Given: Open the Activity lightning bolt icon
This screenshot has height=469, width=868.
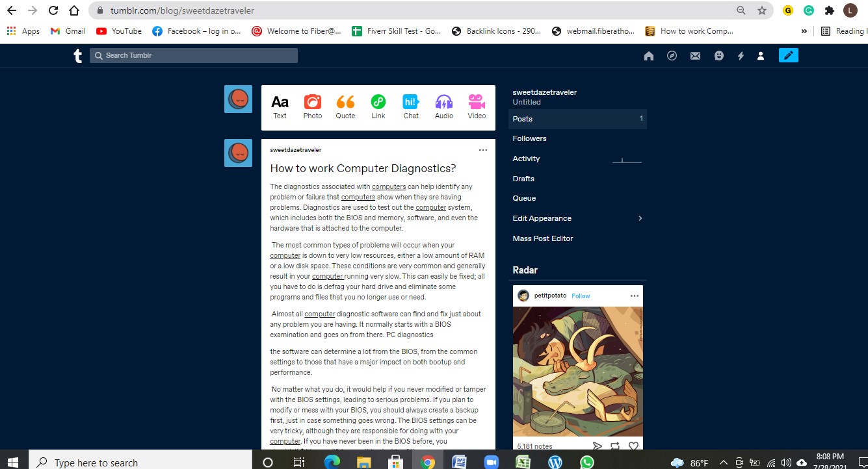Looking at the screenshot, I should click(x=741, y=56).
